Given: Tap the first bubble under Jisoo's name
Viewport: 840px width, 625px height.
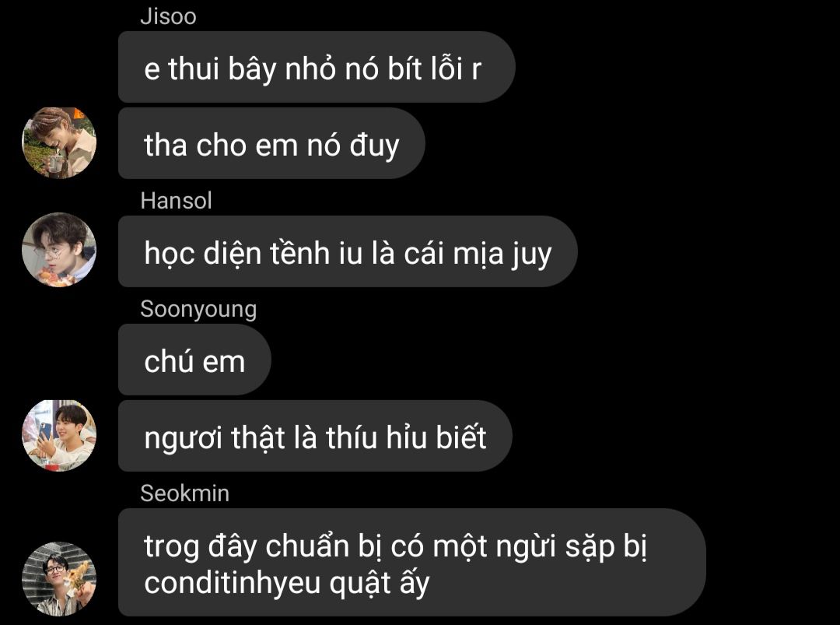Looking at the screenshot, I should coord(317,67).
